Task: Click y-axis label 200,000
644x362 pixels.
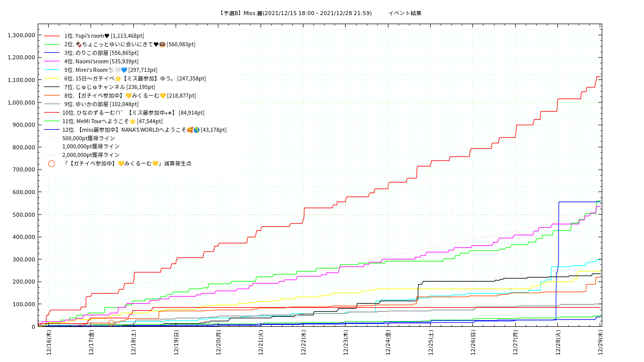Action: coord(24,282)
